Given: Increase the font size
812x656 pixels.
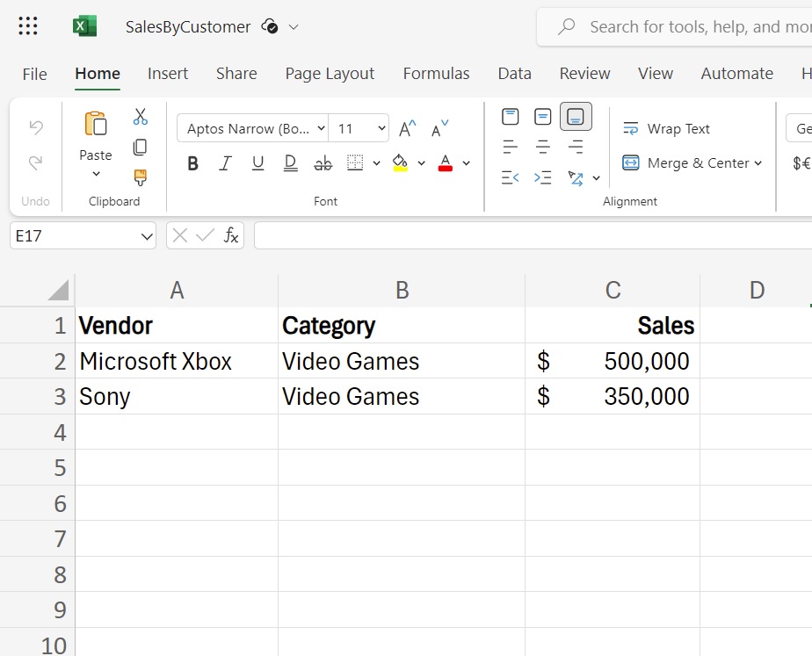Looking at the screenshot, I should coord(406,126).
